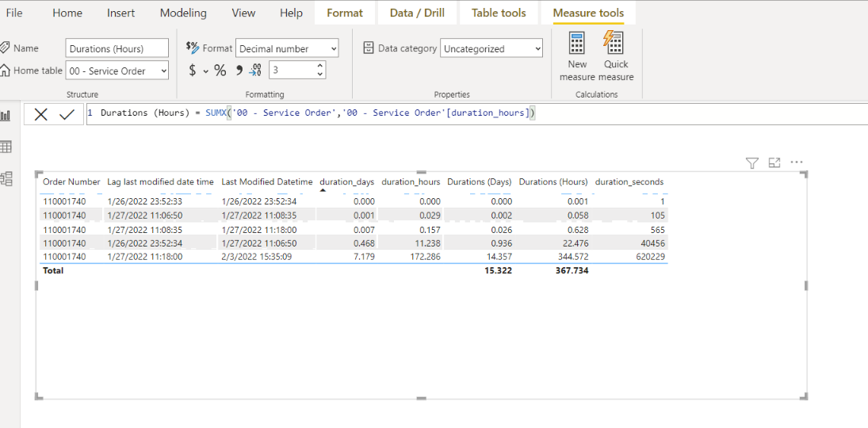Switch to Report view icon in sidebar
The image size is (868, 428).
click(x=6, y=116)
